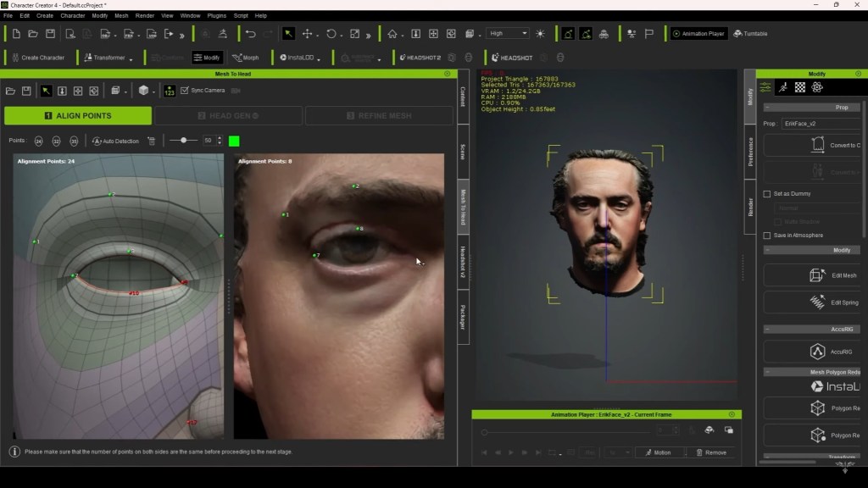
Task: Toggle the Modify button in secondary toolbar
Action: click(x=207, y=58)
